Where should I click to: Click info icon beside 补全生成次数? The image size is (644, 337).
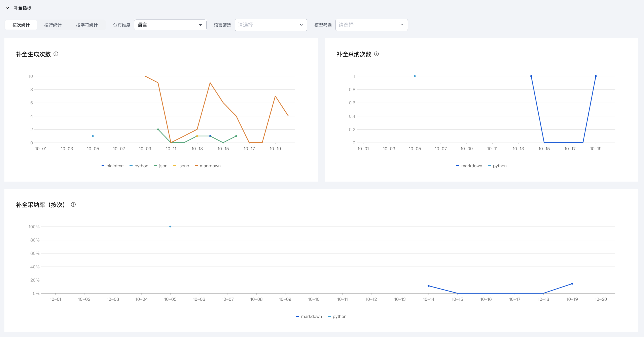click(x=56, y=54)
